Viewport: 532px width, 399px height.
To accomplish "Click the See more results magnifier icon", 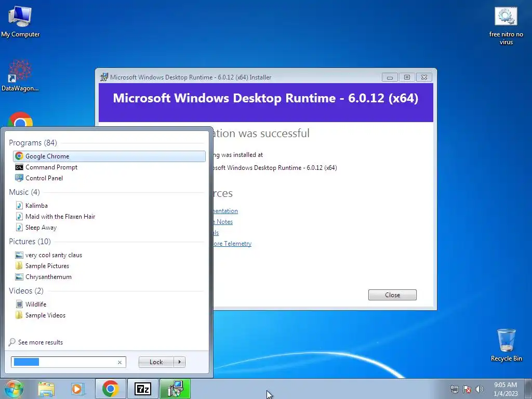I will (x=12, y=342).
